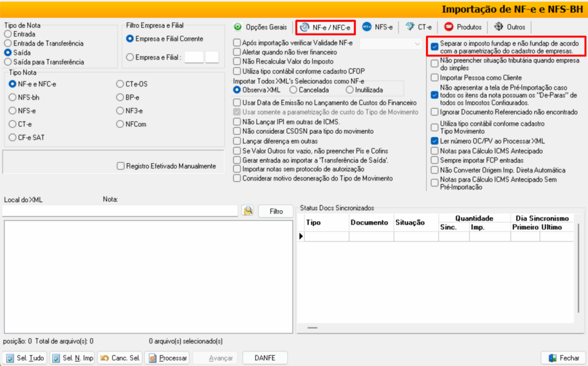This screenshot has height=366, width=588.
Task: Switch to the Outros tab
Action: point(509,27)
